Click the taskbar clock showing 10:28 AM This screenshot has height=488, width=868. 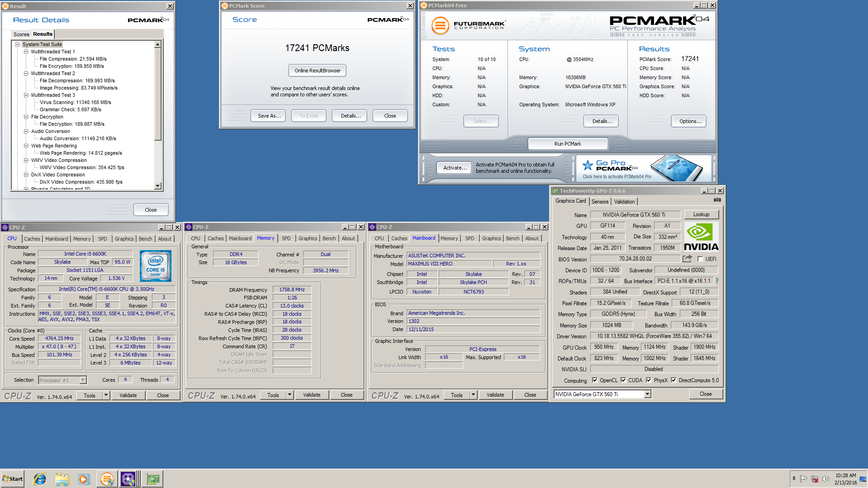pos(846,479)
